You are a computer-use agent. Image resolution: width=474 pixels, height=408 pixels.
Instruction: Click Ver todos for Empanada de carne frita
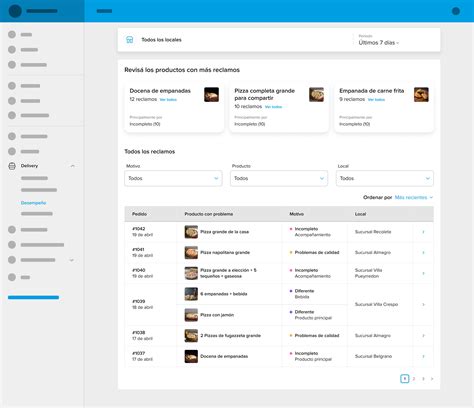point(376,100)
